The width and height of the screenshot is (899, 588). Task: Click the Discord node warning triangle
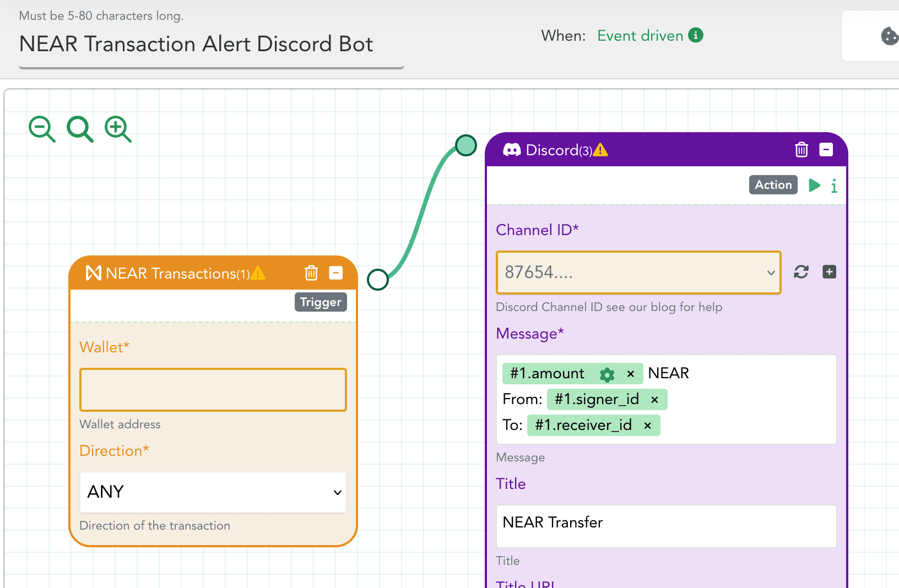click(x=600, y=150)
